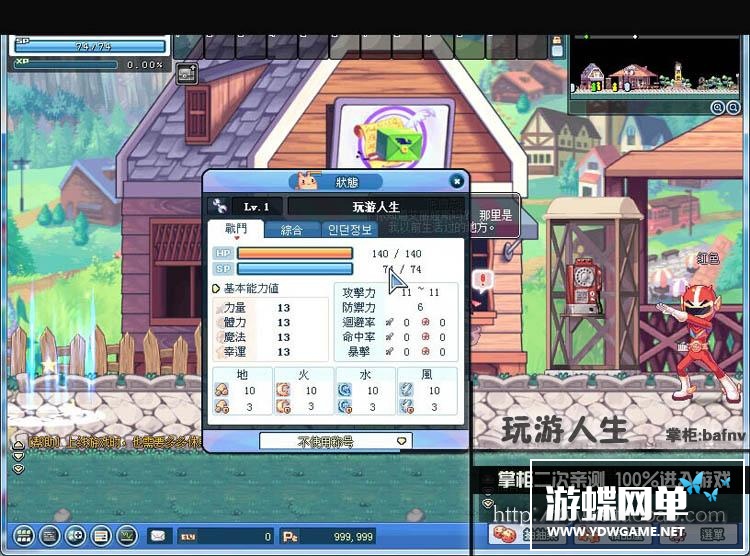Click the red ranged icon in 命中率 row
Screen dimensions: 750x556
click(x=425, y=337)
